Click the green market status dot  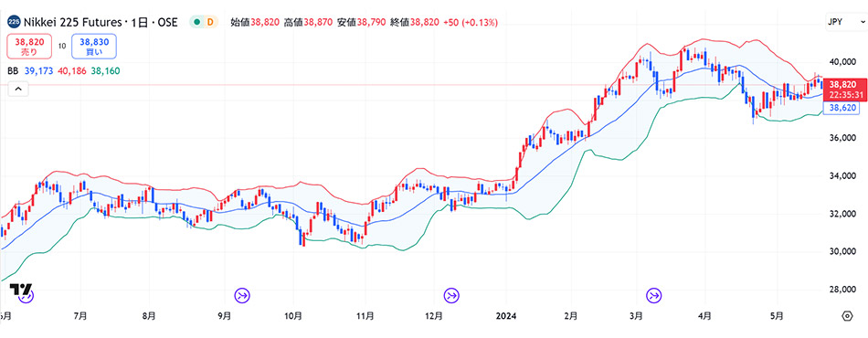click(x=196, y=22)
